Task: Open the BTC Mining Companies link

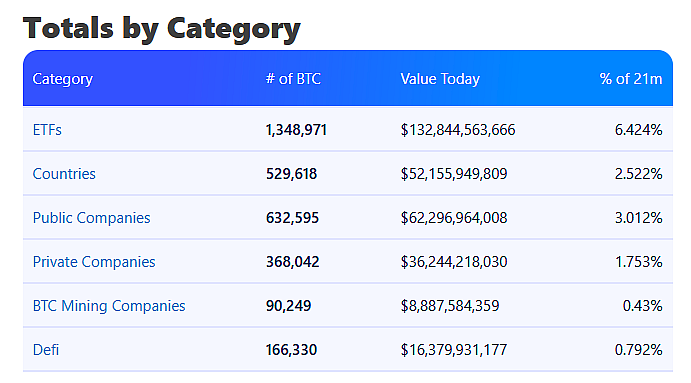Action: pyautogui.click(x=109, y=306)
